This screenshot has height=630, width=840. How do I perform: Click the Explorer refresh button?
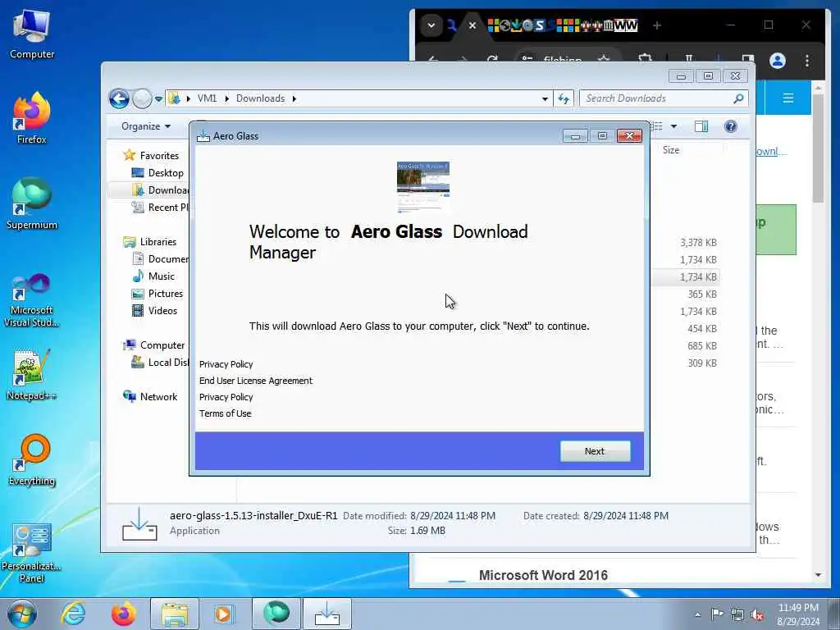point(563,98)
